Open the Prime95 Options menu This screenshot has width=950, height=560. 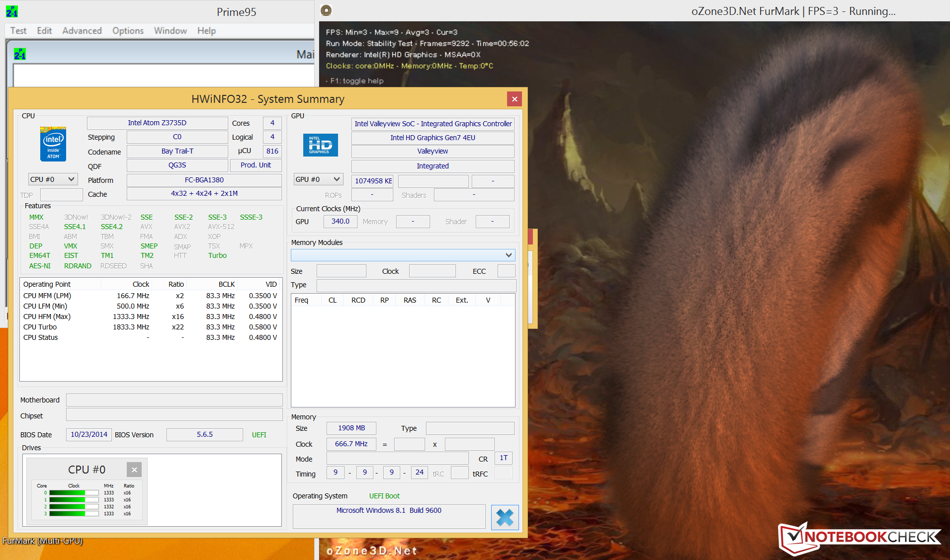128,31
